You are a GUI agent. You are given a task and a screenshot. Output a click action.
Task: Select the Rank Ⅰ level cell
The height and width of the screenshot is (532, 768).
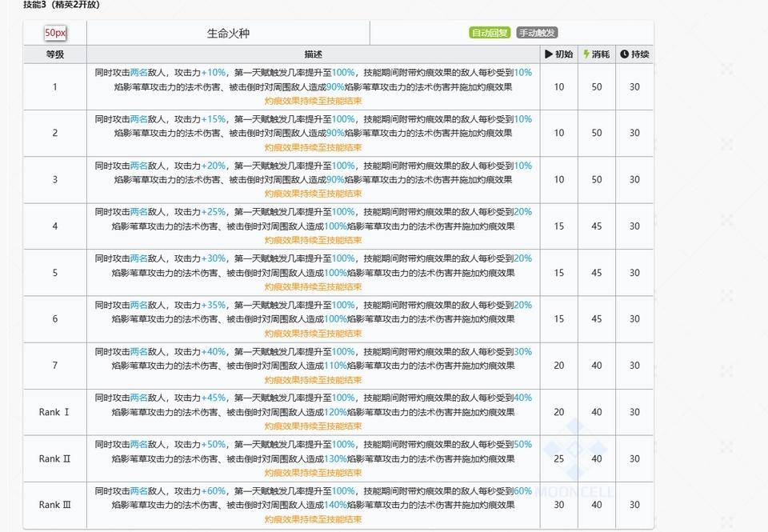55,412
